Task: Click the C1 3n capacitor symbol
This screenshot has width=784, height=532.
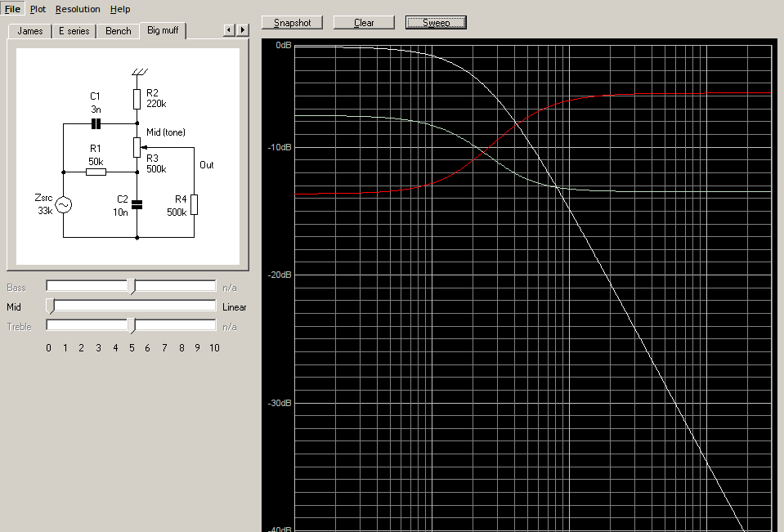Action: [96, 123]
